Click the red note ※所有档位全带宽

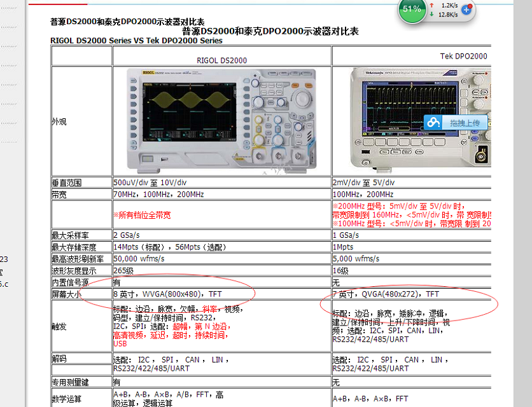coord(142,215)
